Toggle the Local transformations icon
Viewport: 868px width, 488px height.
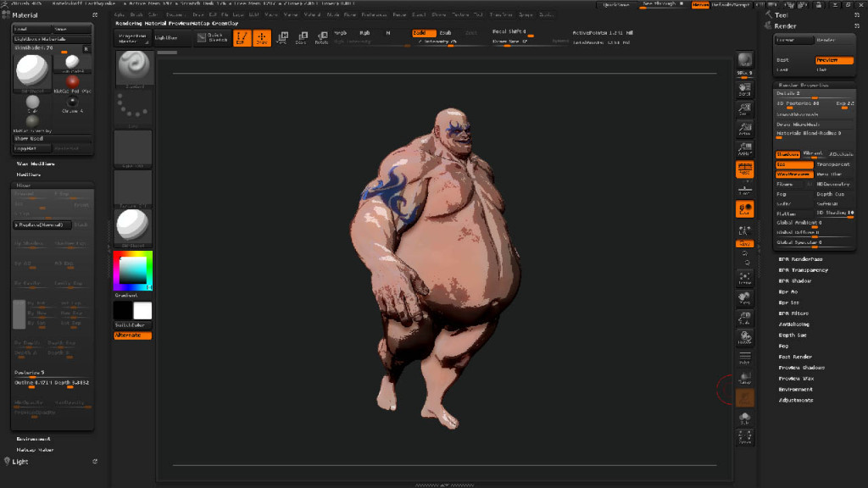click(744, 209)
